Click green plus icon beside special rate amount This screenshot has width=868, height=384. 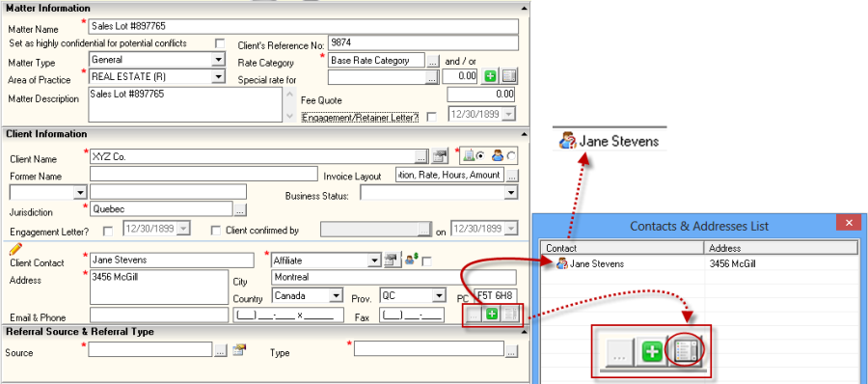coord(489,76)
